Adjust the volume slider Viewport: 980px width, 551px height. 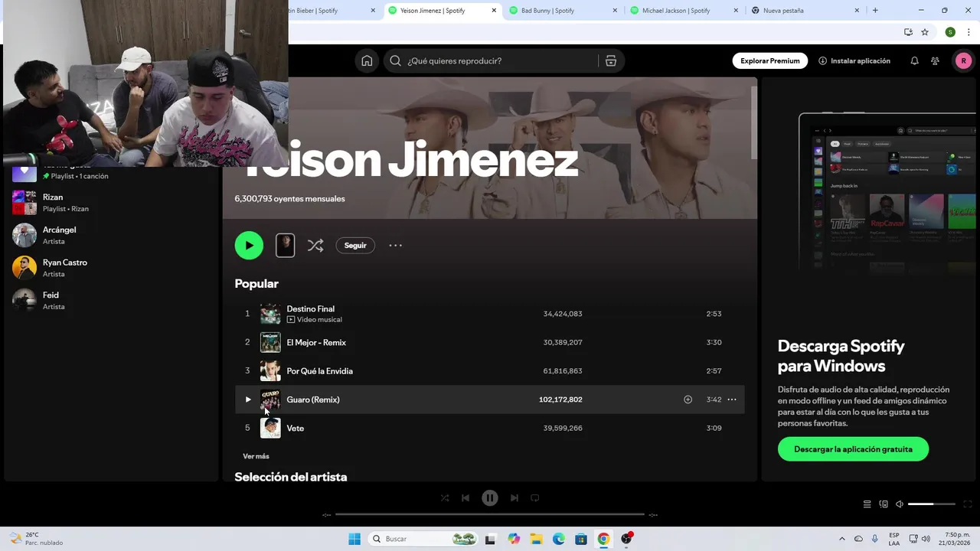pyautogui.click(x=932, y=504)
